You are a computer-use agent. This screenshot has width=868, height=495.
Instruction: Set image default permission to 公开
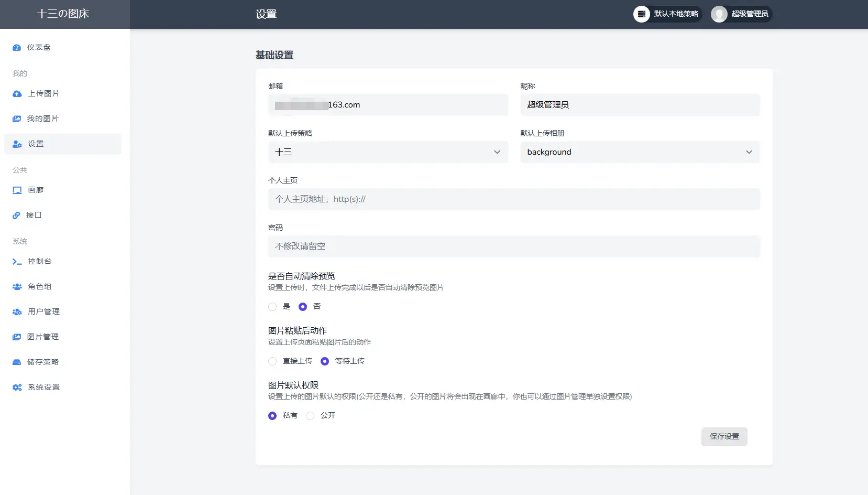[x=310, y=415]
